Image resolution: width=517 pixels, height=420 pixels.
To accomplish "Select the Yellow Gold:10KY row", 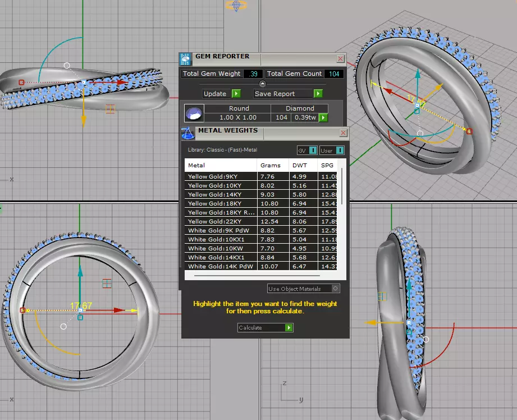I will (x=261, y=185).
